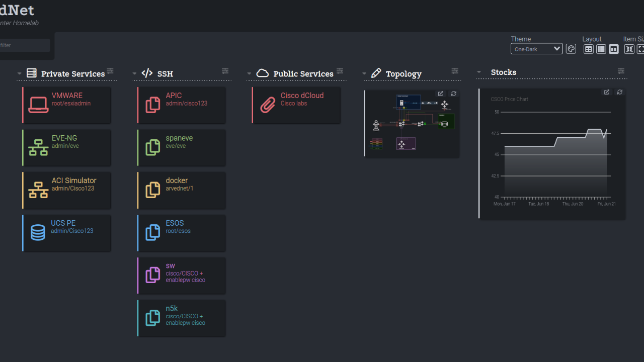
Task: Open the VMWARE laptop icon
Action: 38,105
